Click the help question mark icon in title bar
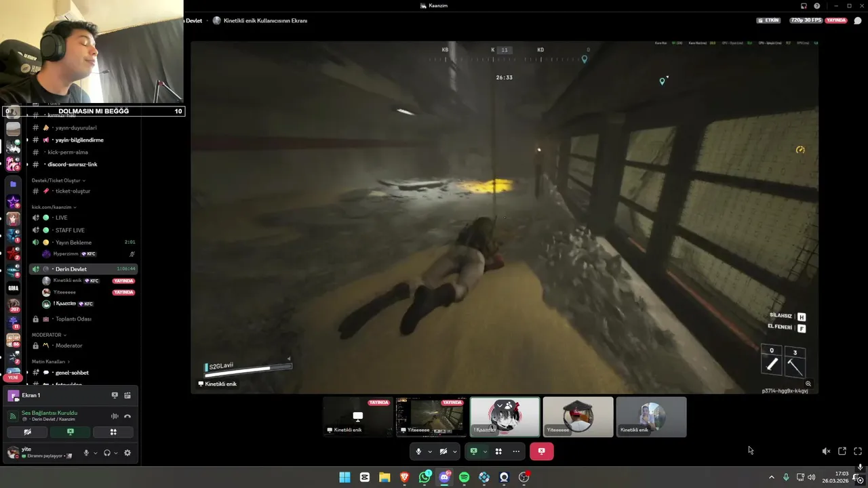The height and width of the screenshot is (488, 868). click(817, 6)
